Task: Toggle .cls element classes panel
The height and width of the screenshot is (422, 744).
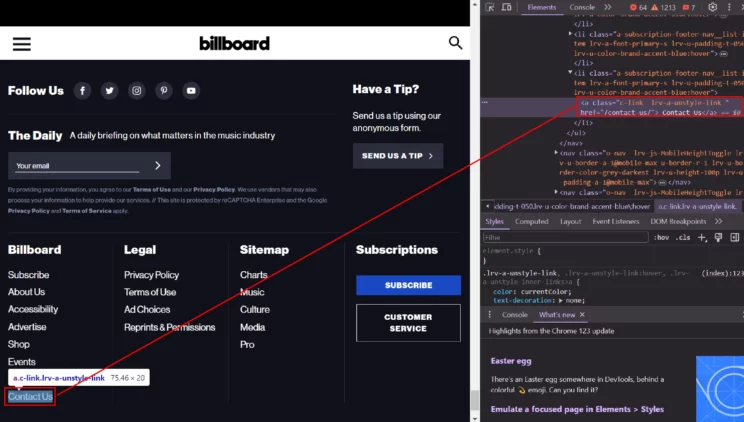Action: (684, 237)
